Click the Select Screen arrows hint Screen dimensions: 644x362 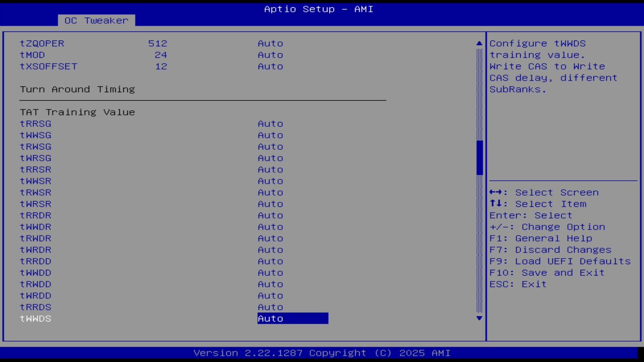coord(544,193)
